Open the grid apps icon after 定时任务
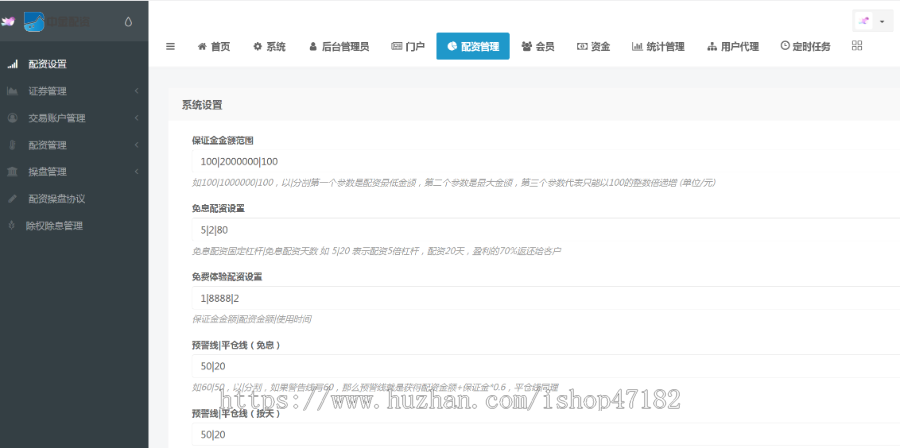The height and width of the screenshot is (448, 900). coord(857,46)
